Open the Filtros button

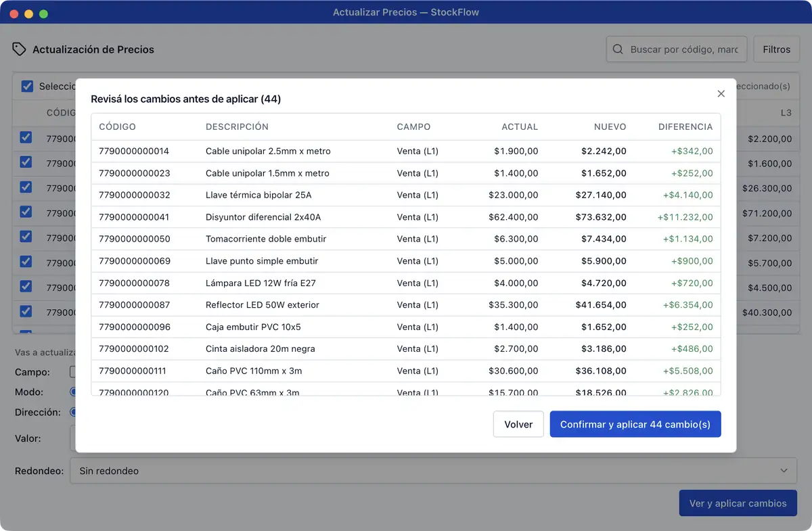pyautogui.click(x=776, y=49)
